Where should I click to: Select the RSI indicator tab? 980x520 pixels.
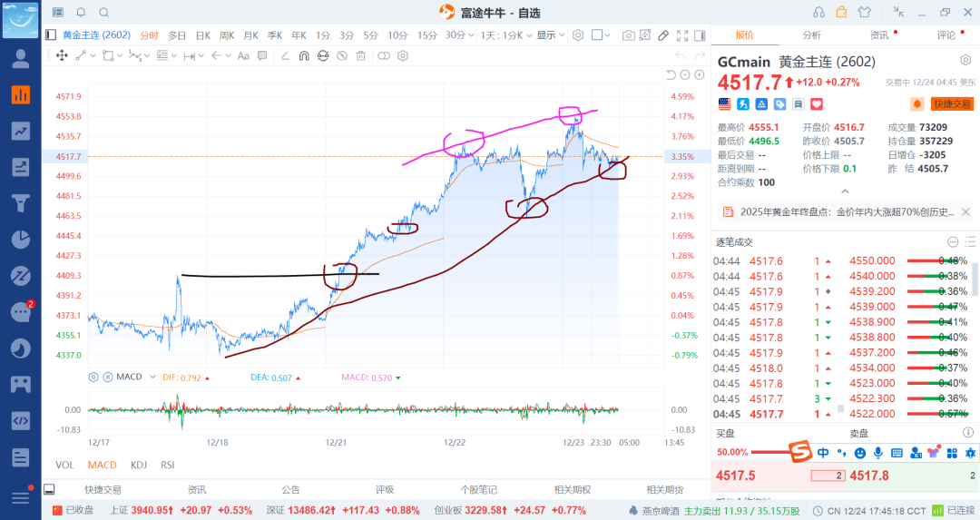point(168,465)
